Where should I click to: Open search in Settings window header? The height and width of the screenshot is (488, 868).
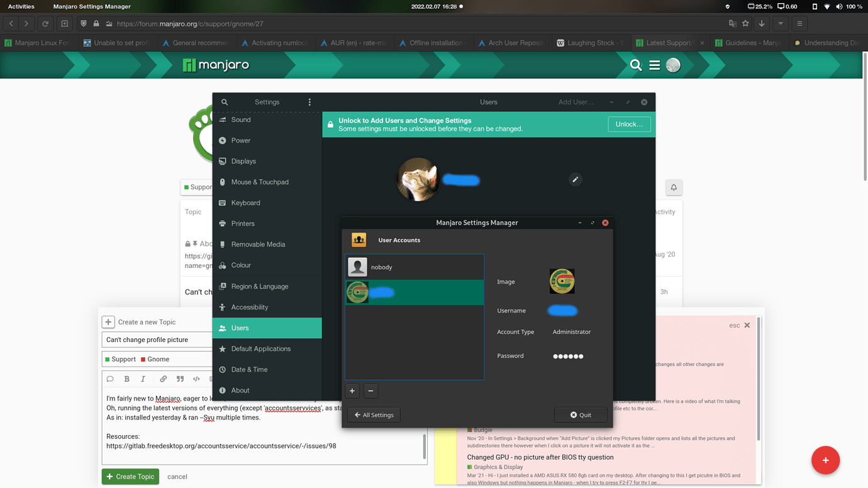pos(225,102)
